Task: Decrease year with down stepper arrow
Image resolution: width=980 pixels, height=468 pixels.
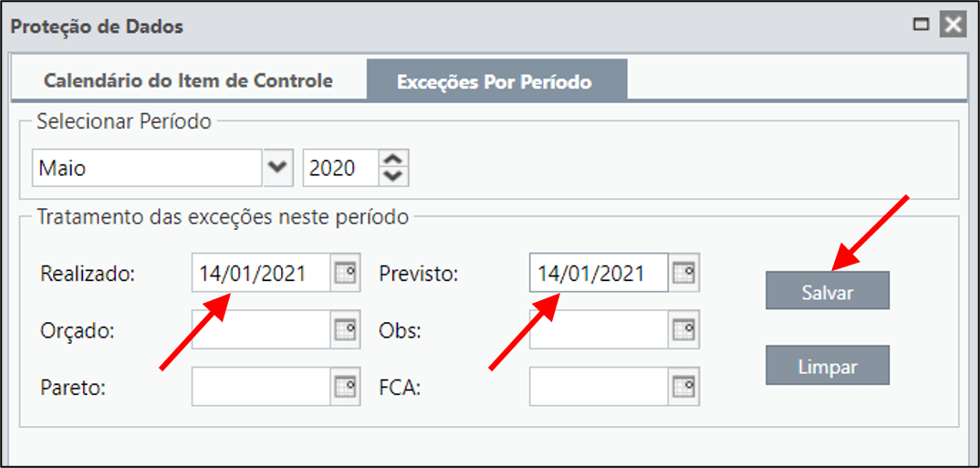Action: [393, 177]
